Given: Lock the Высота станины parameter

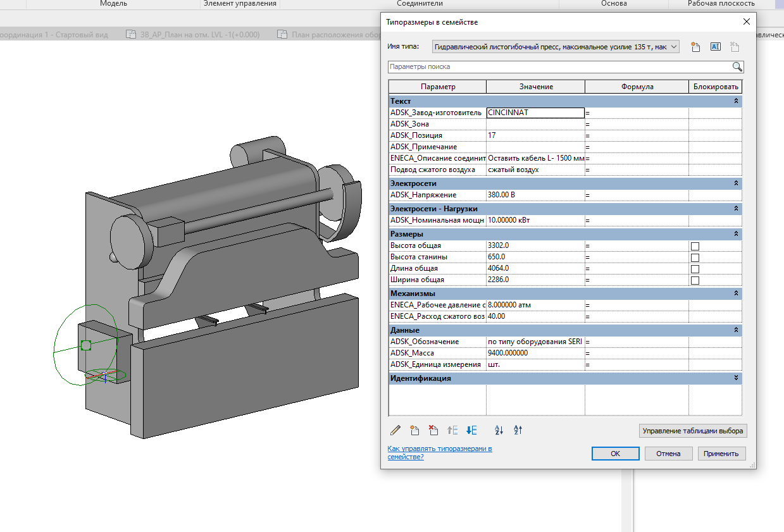Looking at the screenshot, I should tap(695, 257).
